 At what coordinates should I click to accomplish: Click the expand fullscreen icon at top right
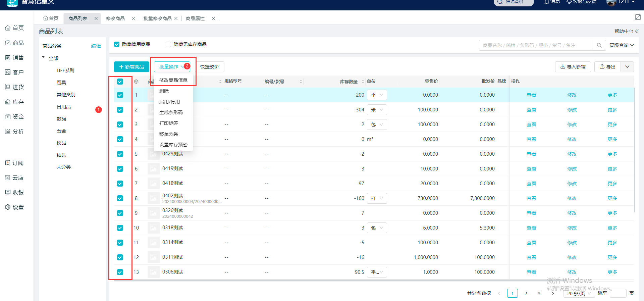click(x=638, y=17)
